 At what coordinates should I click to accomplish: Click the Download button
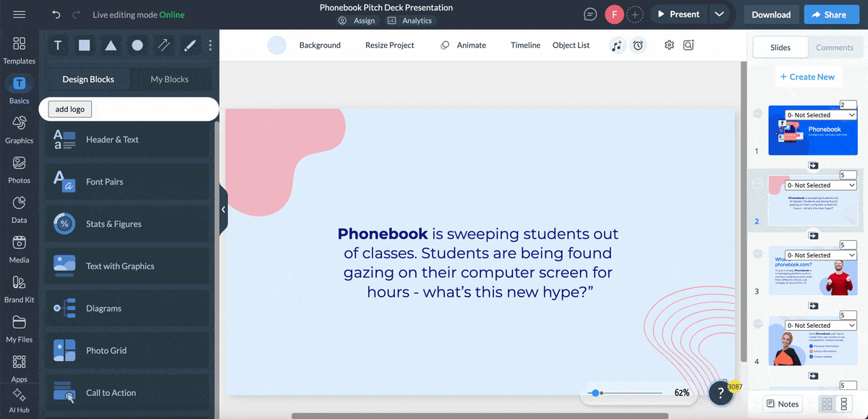coord(770,14)
